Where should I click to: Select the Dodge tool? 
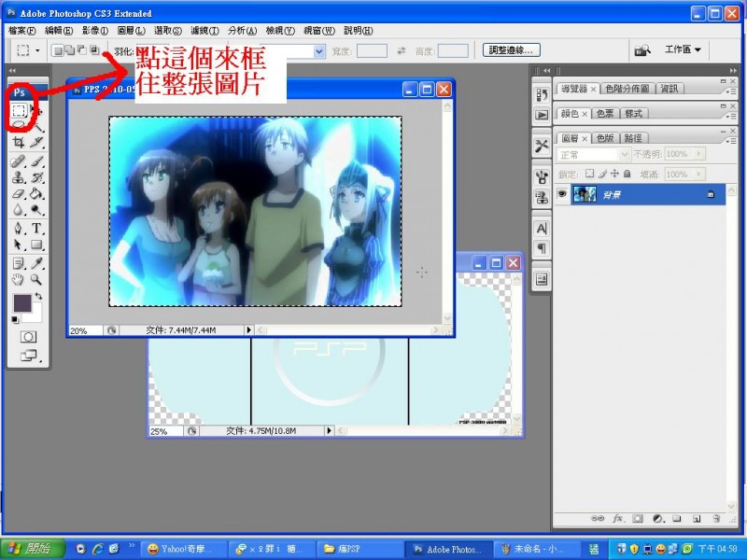pyautogui.click(x=36, y=210)
